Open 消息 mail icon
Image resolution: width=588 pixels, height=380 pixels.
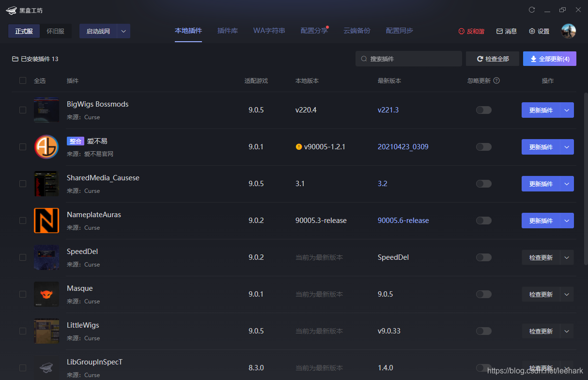click(x=499, y=31)
